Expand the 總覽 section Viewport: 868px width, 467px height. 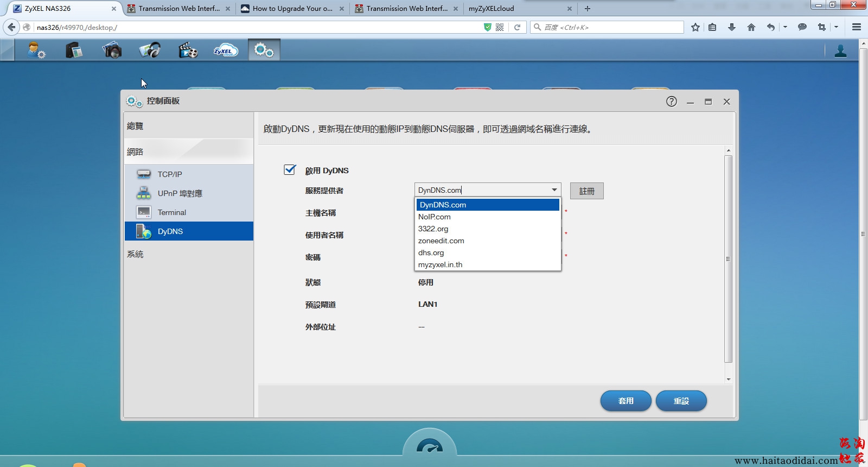pos(189,126)
